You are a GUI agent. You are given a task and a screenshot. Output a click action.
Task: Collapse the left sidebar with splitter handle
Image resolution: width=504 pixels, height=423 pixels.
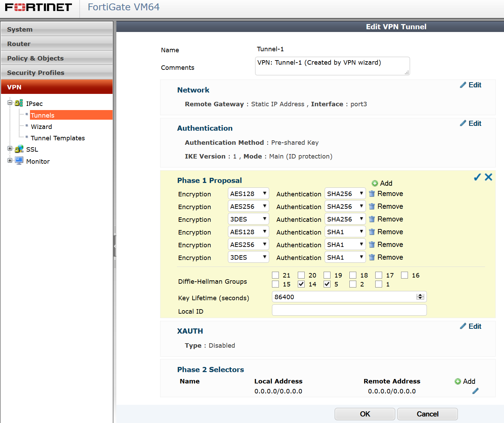pos(115,246)
